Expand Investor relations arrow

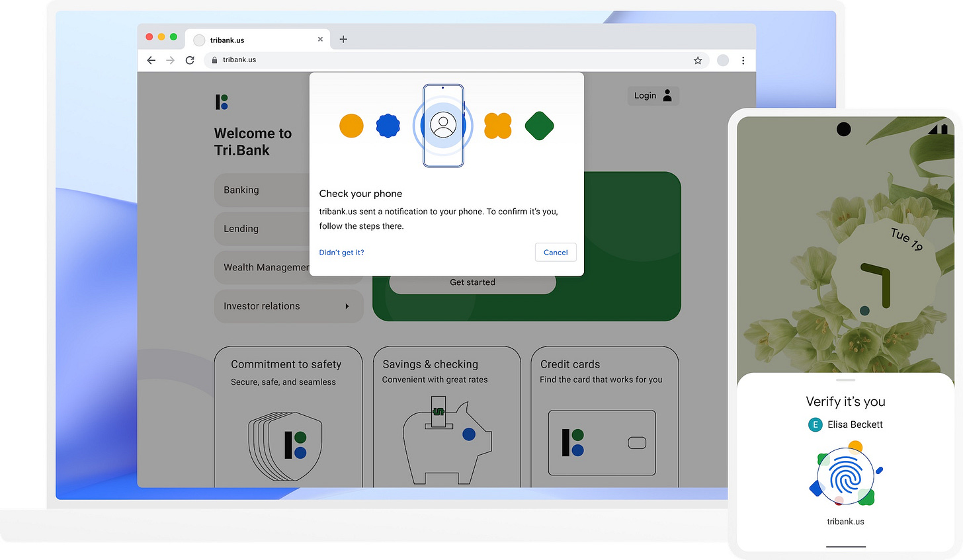tap(347, 306)
